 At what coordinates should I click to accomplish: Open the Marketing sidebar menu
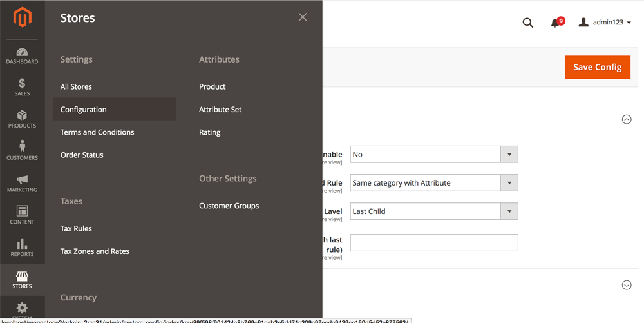[x=22, y=183]
